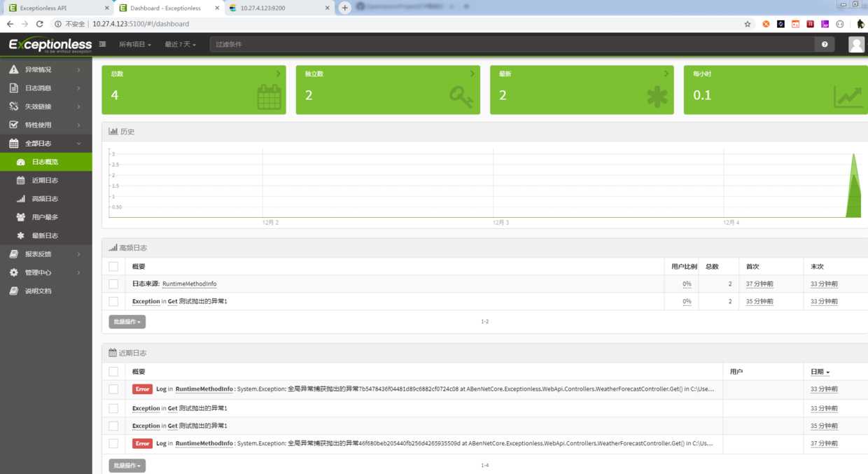Expand the 失效链接 sidebar section
This screenshot has height=474, width=868.
(45, 106)
